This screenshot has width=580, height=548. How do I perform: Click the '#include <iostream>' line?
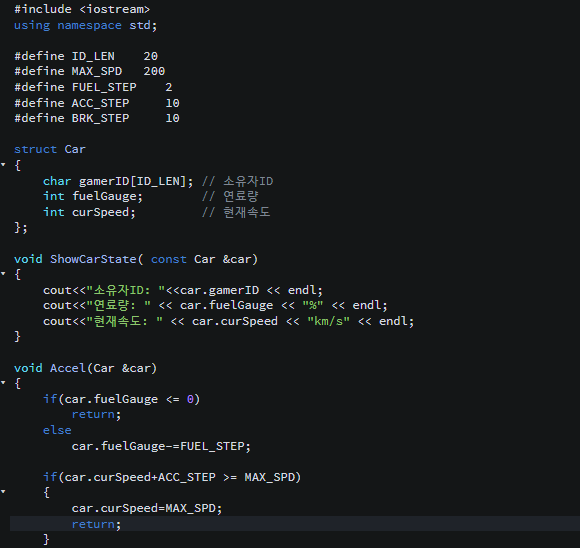[x=82, y=9]
